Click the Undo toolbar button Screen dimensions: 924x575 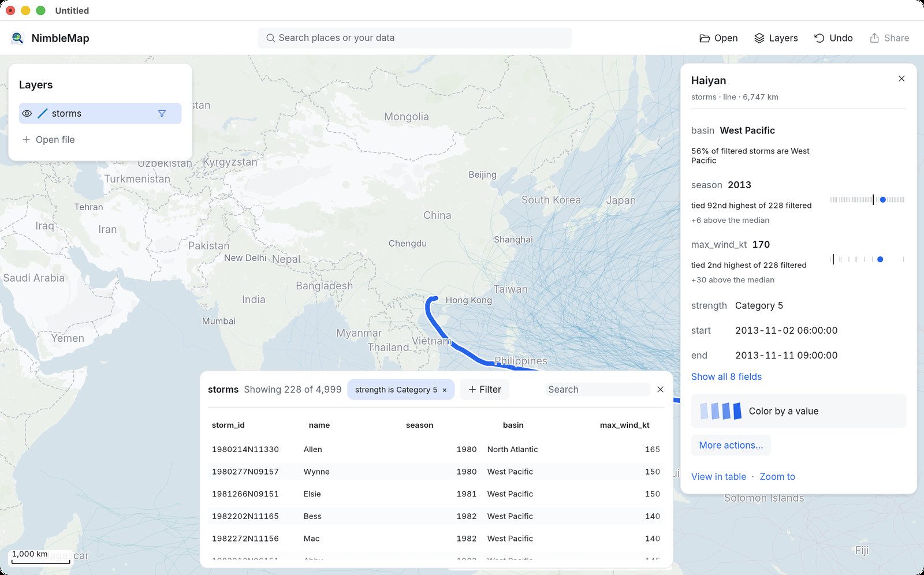(833, 38)
